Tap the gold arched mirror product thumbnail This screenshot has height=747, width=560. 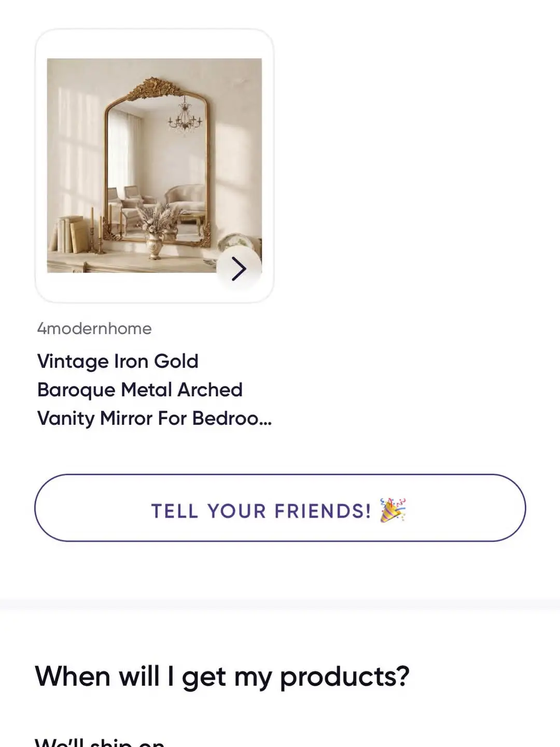tap(155, 165)
